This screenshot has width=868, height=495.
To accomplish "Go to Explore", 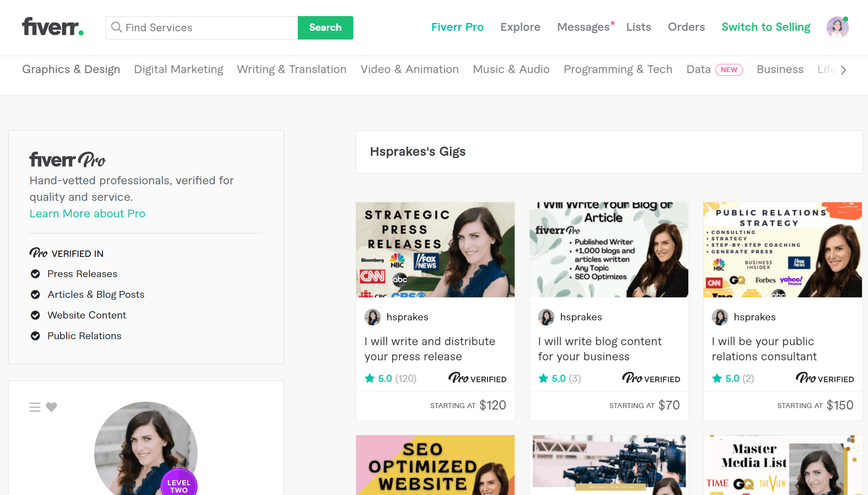I will click(520, 27).
